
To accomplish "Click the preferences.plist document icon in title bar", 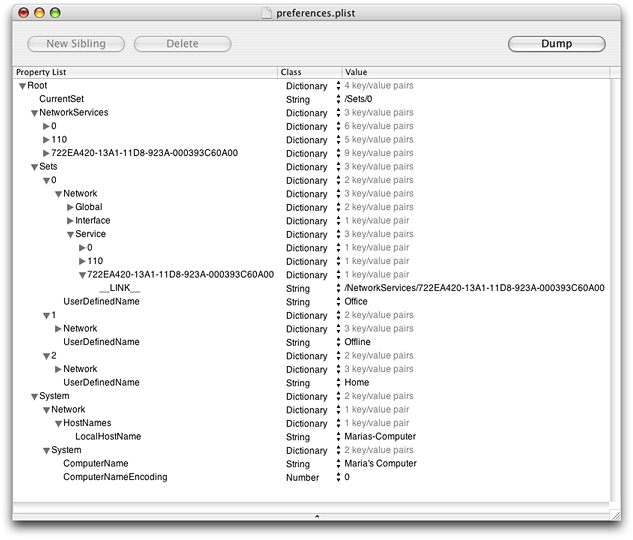I will (266, 13).
